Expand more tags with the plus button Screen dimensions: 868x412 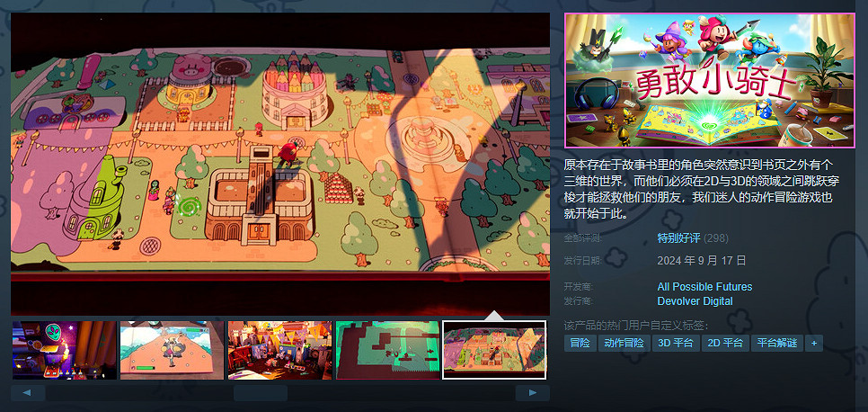814,343
